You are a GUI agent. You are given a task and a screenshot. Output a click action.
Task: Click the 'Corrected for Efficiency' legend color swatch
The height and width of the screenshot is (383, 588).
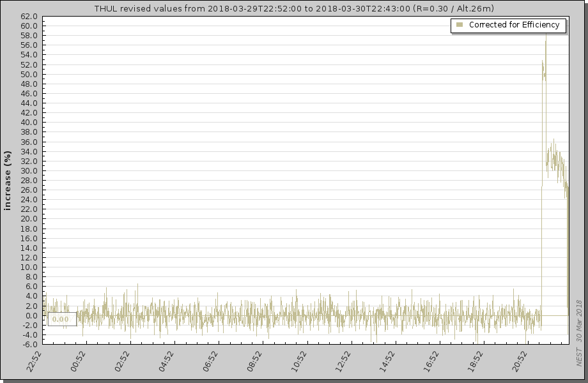460,25
